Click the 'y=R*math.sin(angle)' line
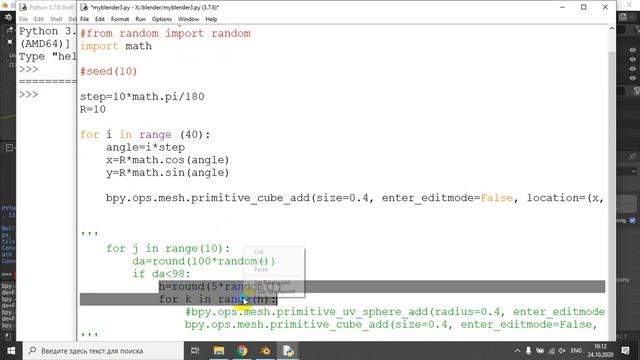Image resolution: width=640 pixels, height=360 pixels. pos(168,173)
